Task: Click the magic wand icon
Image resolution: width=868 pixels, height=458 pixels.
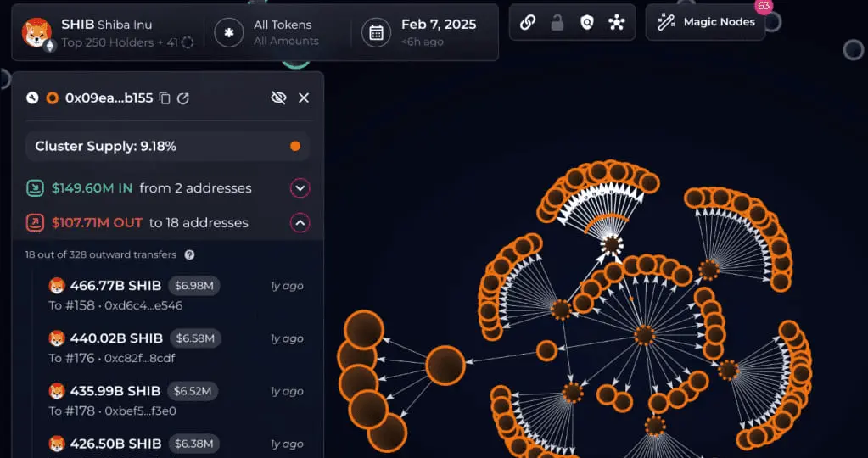Action: [666, 23]
